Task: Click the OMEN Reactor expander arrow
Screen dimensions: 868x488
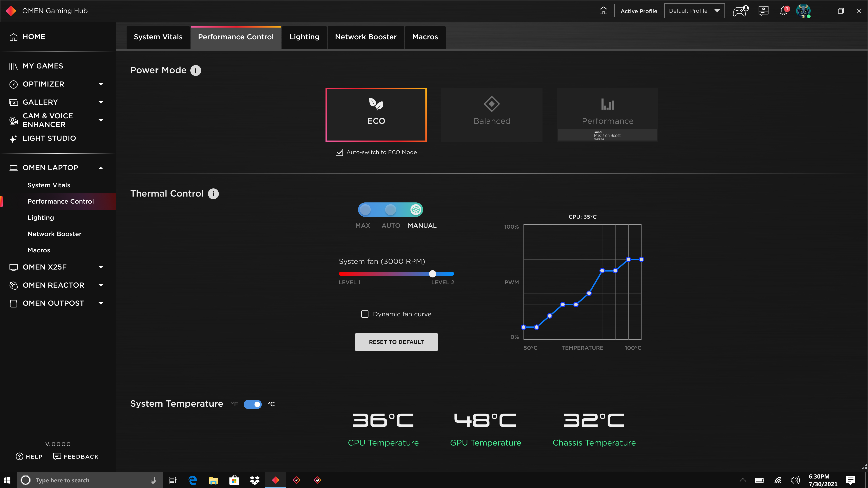Action: point(101,285)
